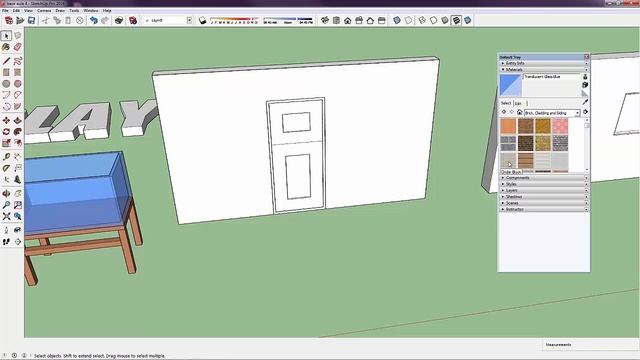
Task: Toggle Back Edges style
Action: tap(408, 20)
